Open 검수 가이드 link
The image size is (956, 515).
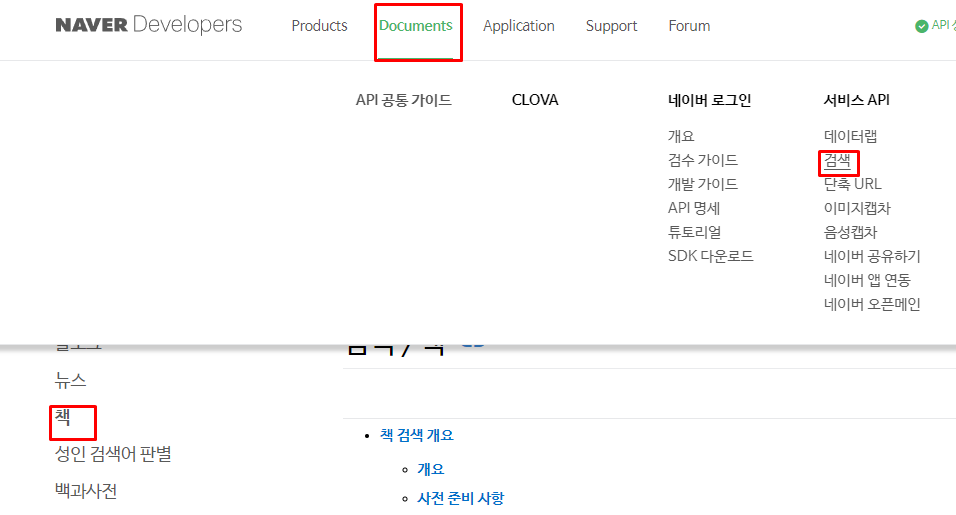pyautogui.click(x=703, y=160)
